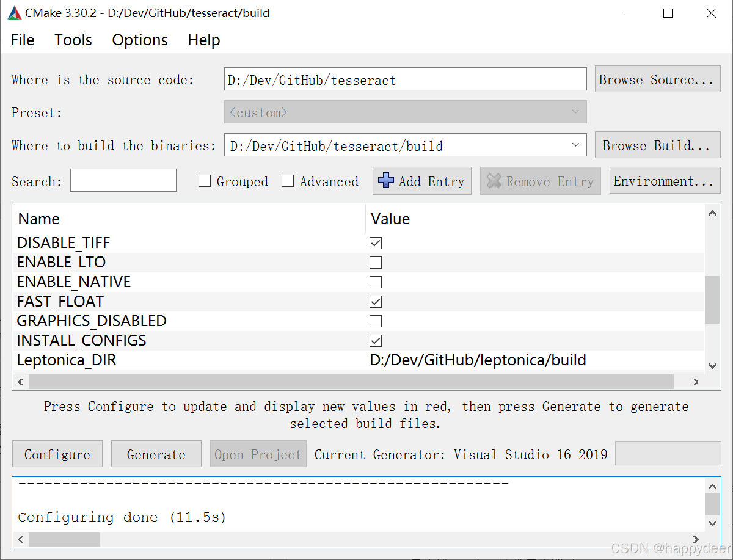The image size is (733, 560).
Task: Click Browse Source button
Action: click(657, 79)
